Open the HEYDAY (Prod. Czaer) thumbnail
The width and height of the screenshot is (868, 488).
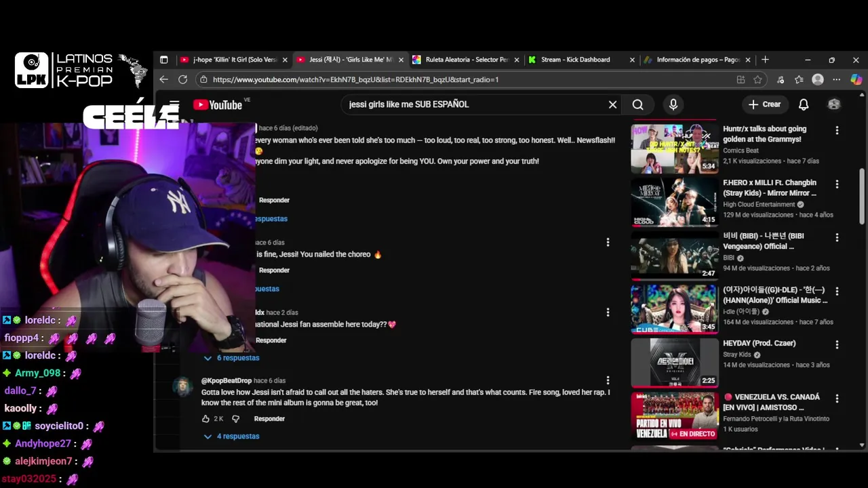click(675, 363)
